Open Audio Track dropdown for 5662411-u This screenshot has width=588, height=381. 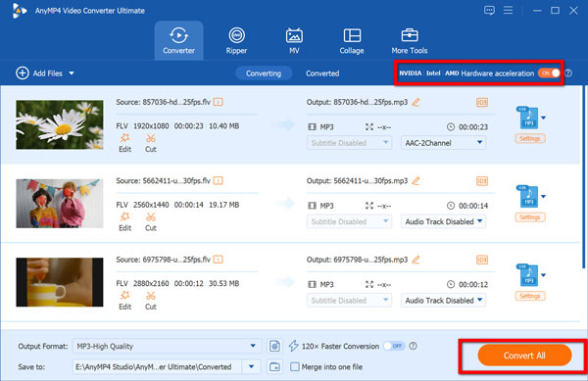coord(443,221)
